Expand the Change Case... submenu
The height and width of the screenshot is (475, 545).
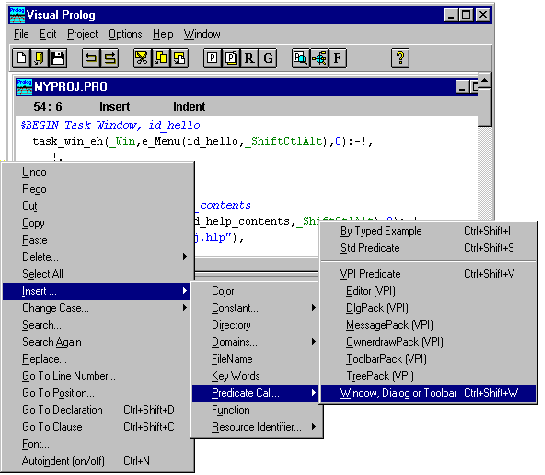point(97,308)
